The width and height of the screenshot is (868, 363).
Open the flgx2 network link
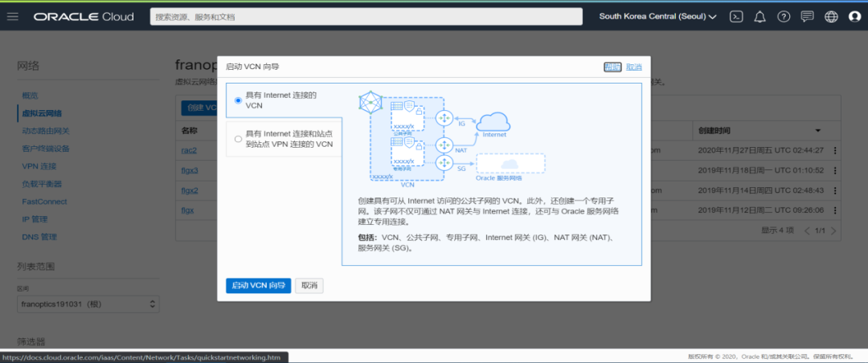pos(190,190)
